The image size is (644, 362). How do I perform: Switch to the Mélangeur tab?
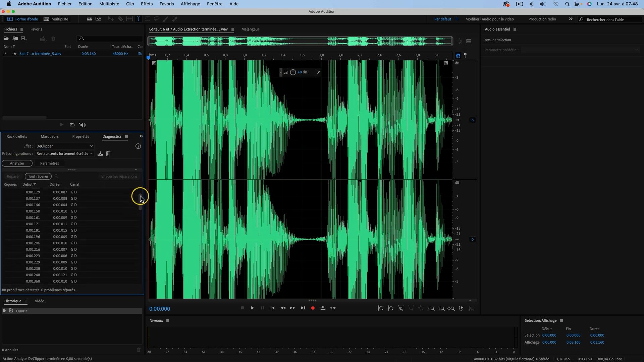250,29
